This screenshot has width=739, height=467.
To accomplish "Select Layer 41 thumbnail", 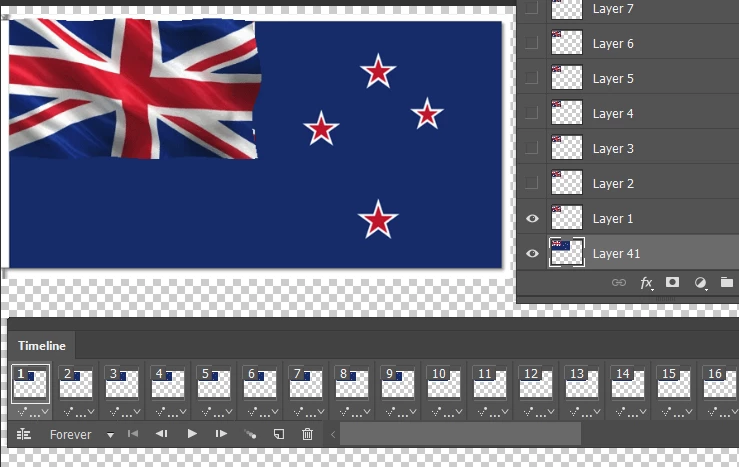I will (x=567, y=253).
